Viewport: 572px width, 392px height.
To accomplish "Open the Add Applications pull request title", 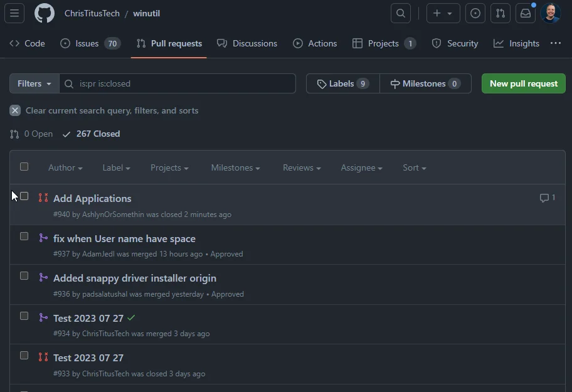I will pyautogui.click(x=92, y=198).
